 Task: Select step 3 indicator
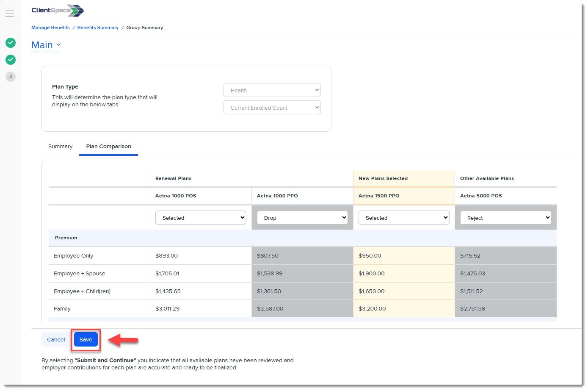(x=11, y=77)
